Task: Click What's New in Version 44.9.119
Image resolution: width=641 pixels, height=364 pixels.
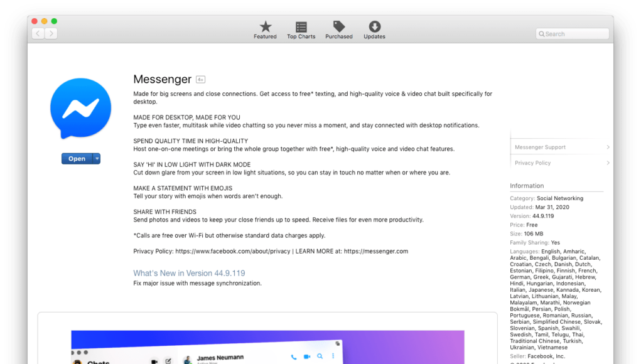Action: tap(189, 273)
